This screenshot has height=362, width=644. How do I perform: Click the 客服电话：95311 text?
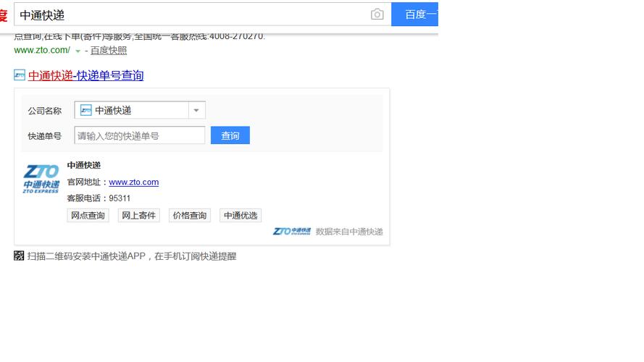coord(99,198)
